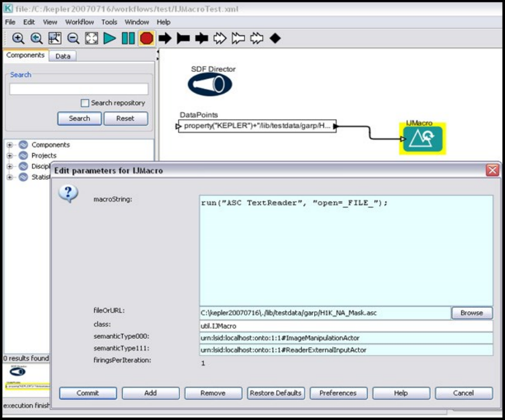The image size is (505, 420).
Task: Click Browse next to fileOrURL
Action: click(471, 313)
